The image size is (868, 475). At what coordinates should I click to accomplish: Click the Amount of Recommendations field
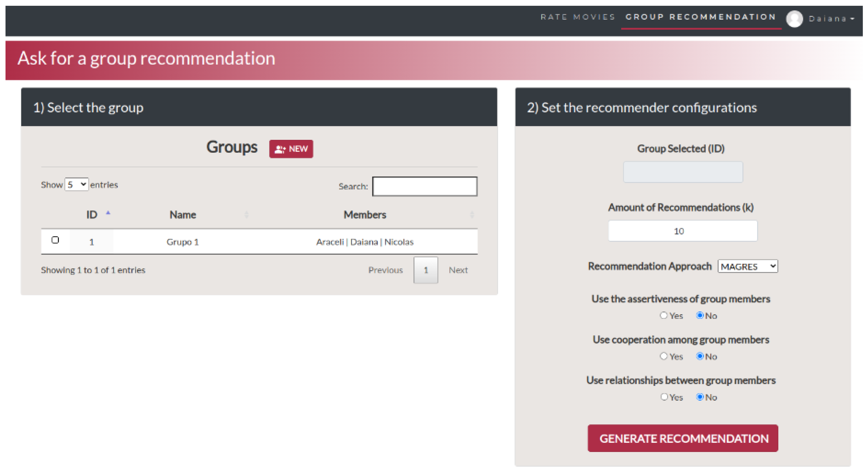point(682,231)
